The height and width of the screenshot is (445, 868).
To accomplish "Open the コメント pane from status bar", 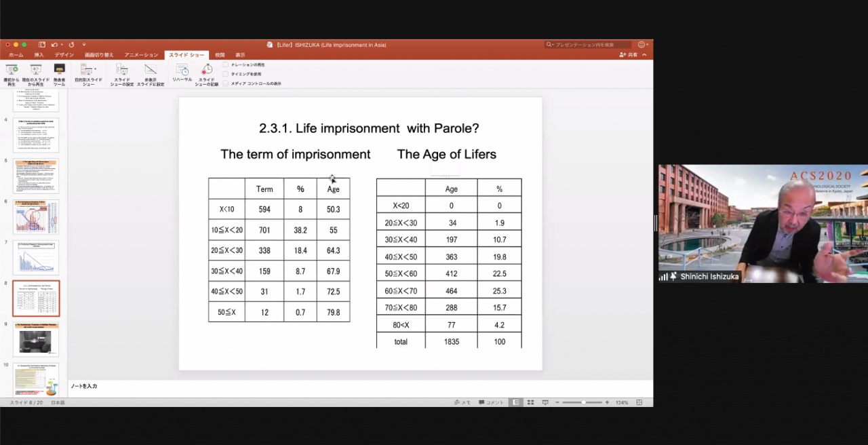I will pos(491,402).
